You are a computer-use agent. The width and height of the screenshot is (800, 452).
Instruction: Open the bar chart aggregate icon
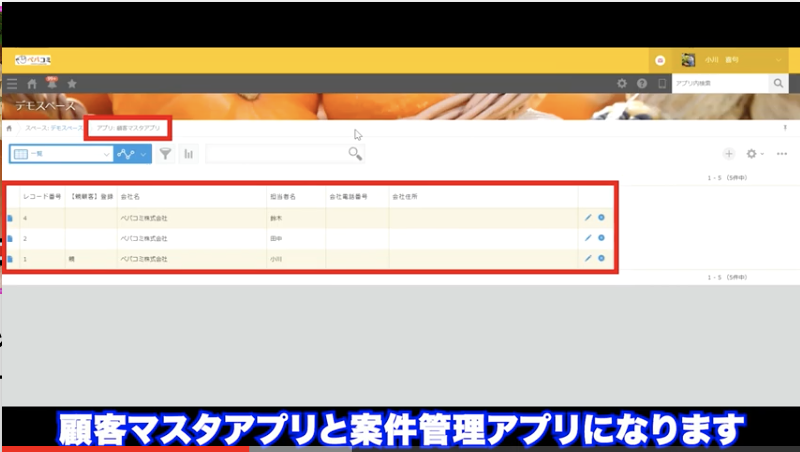(x=188, y=154)
